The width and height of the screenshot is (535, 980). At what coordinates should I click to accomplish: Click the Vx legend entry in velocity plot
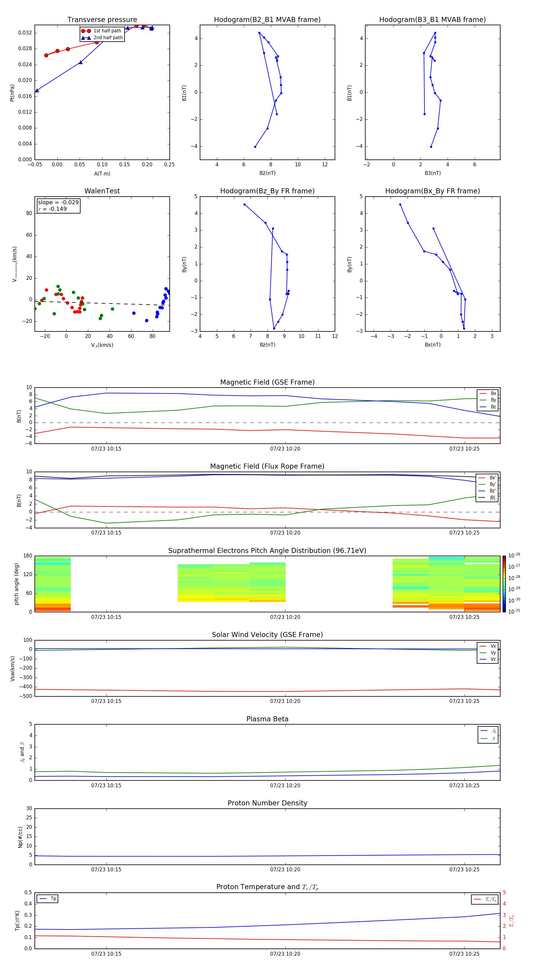488,646
